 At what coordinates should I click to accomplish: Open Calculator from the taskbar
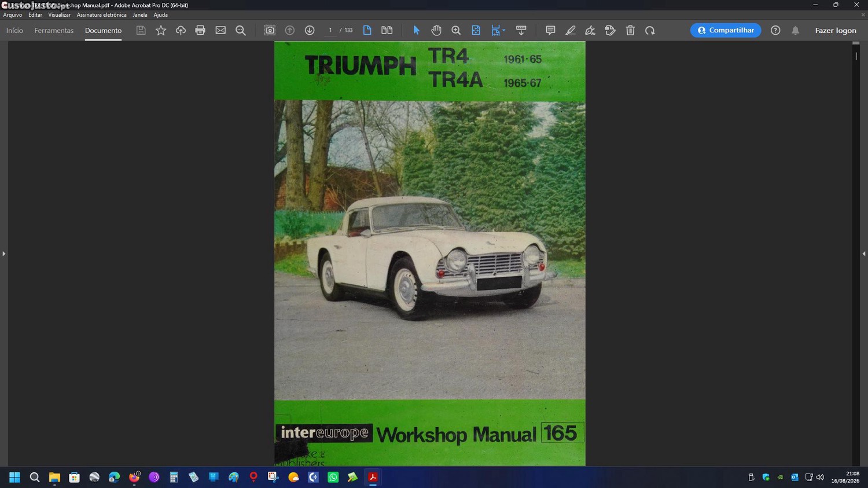point(174,477)
